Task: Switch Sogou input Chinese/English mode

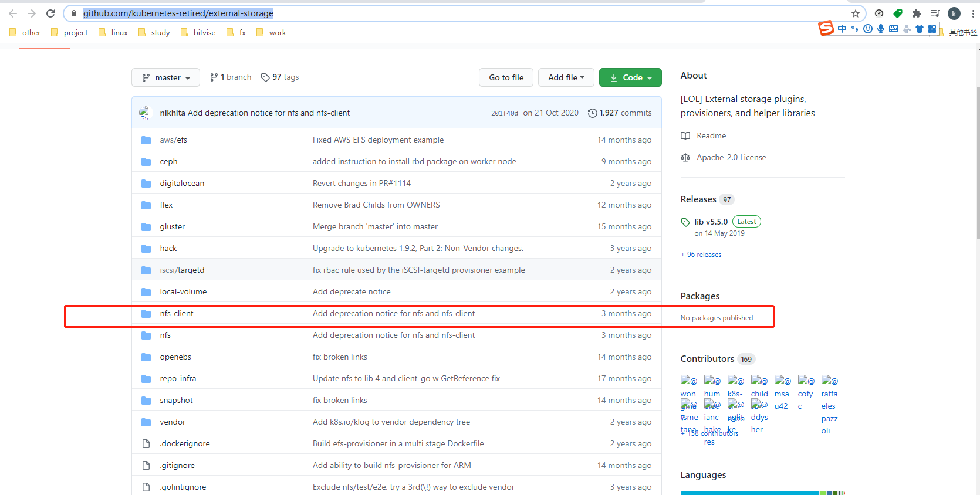Action: click(x=842, y=29)
